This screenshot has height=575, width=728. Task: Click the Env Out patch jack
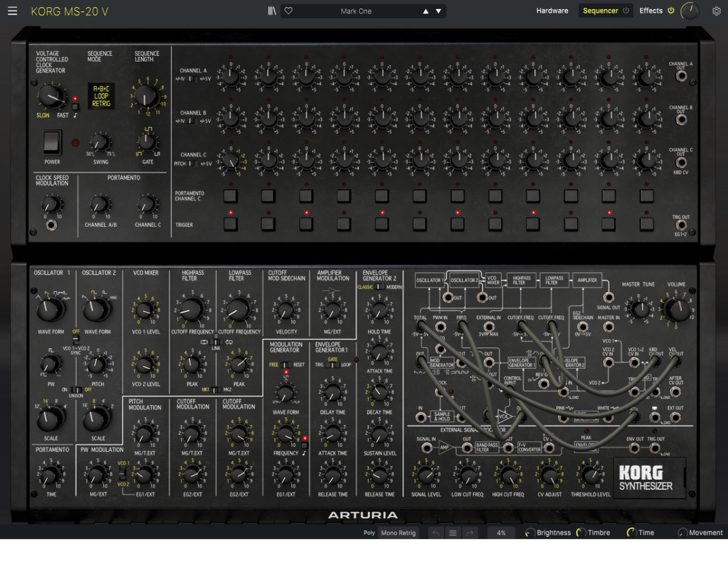pos(635,448)
